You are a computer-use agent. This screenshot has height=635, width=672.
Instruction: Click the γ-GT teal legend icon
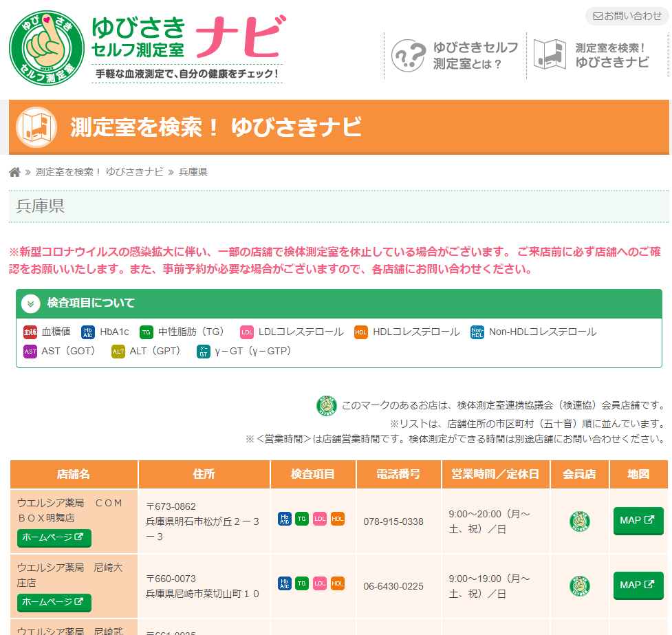click(x=204, y=352)
